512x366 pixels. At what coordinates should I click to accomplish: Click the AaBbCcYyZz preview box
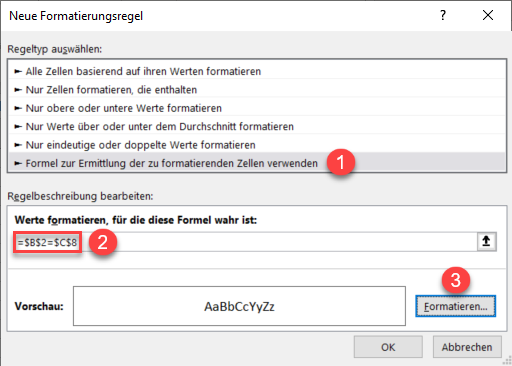(239, 306)
